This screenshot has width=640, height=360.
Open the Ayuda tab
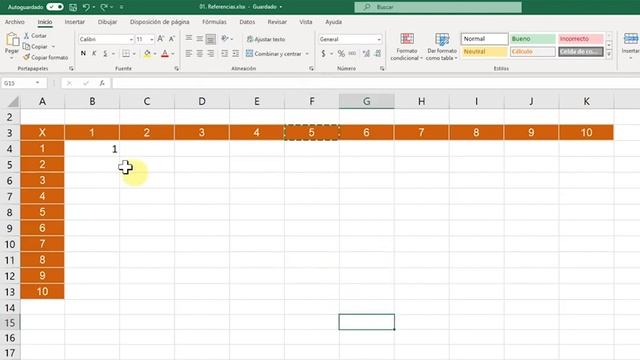point(333,22)
